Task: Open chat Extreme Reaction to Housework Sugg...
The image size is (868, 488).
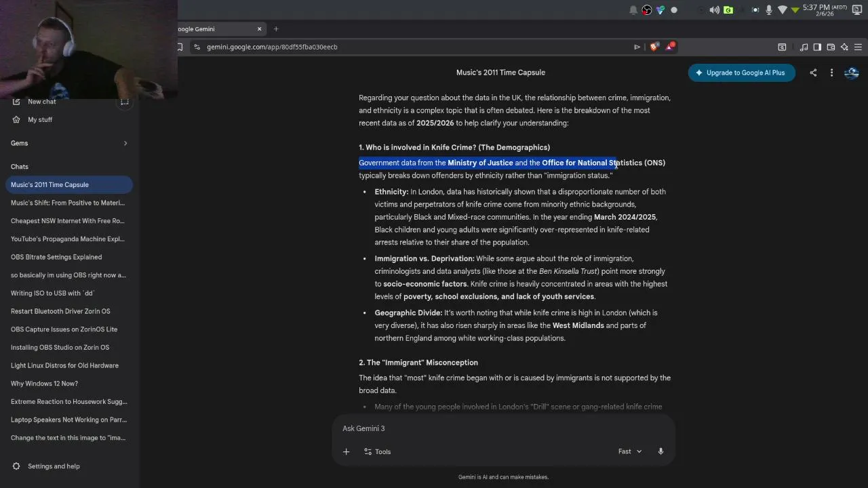Action: 68,401
